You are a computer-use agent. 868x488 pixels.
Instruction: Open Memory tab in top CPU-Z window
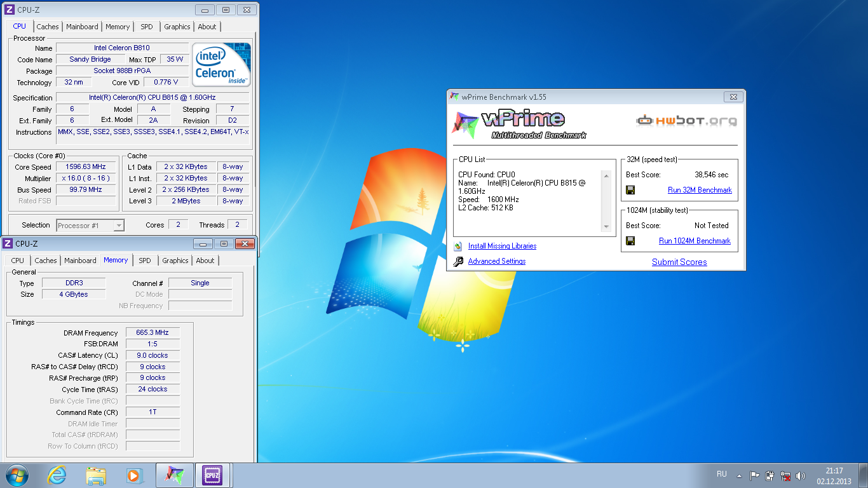coord(118,27)
